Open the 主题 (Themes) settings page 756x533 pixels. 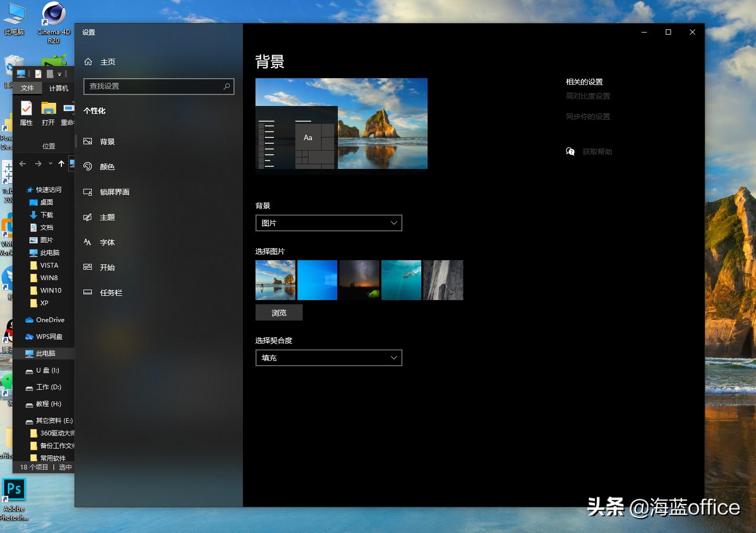pyautogui.click(x=108, y=217)
